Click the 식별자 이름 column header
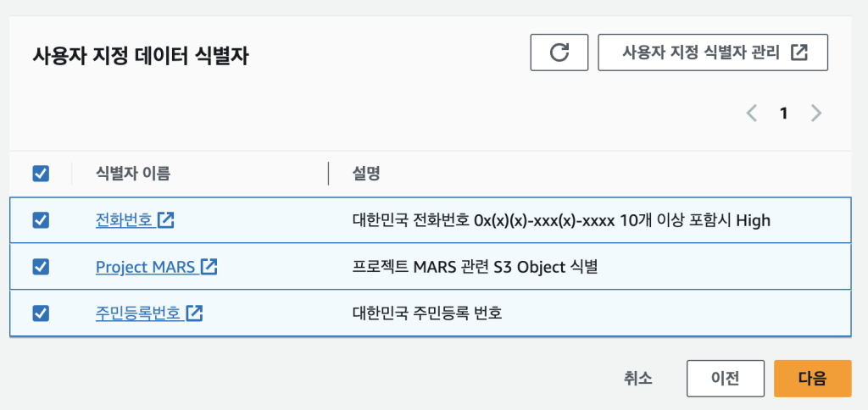868x410 pixels. coord(133,174)
